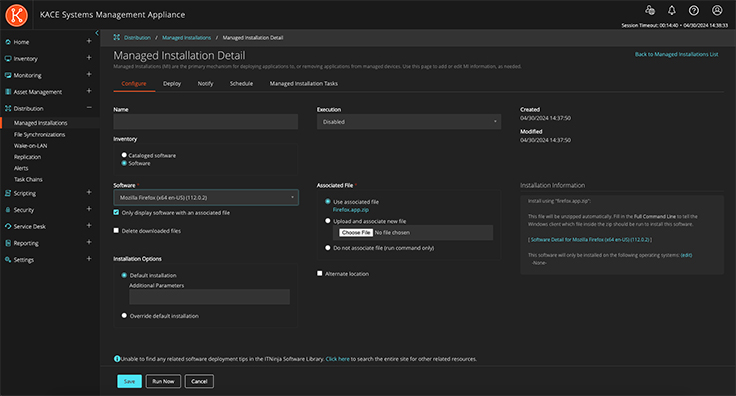Open the notifications bell icon
The width and height of the screenshot is (736, 396).
point(672,10)
